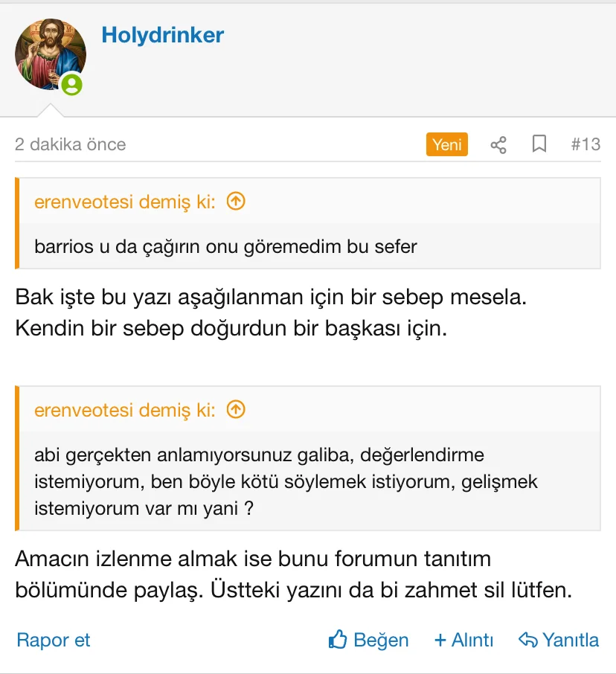Viewport: 616px width, 674px height.
Task: Click the thumbs-up Beğen icon
Action: (339, 640)
